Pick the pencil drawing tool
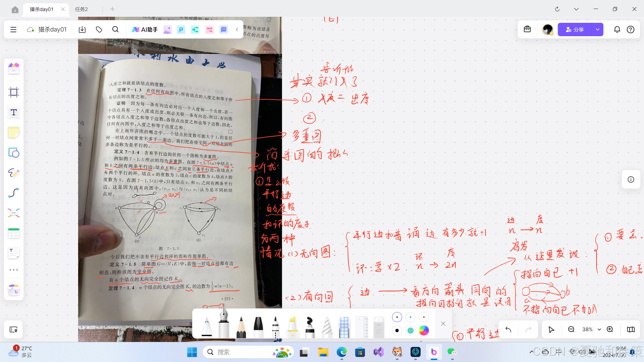 coord(241,327)
